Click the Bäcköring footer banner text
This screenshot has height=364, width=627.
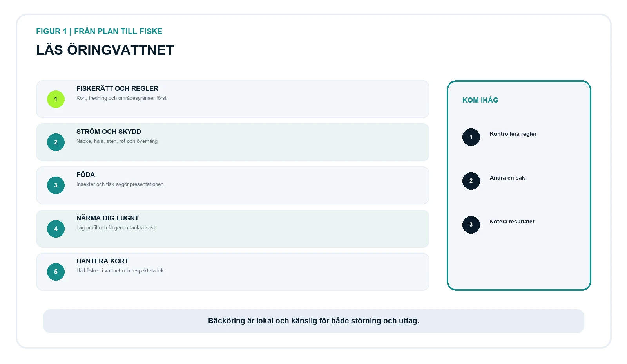[x=313, y=321]
